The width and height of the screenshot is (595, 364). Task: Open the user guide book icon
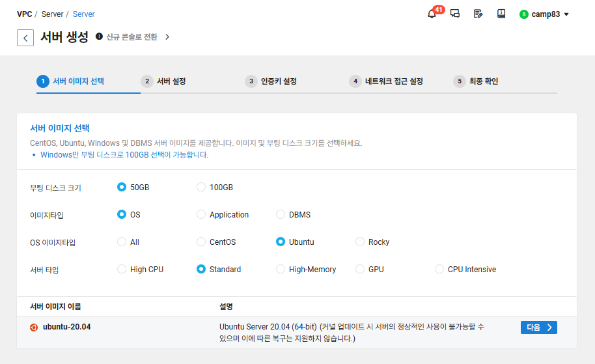[501, 14]
